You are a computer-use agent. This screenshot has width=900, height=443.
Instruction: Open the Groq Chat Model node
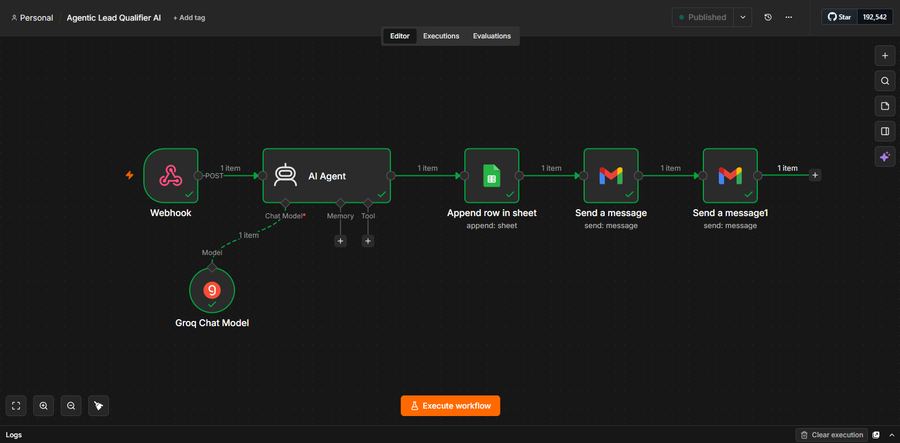tap(212, 290)
